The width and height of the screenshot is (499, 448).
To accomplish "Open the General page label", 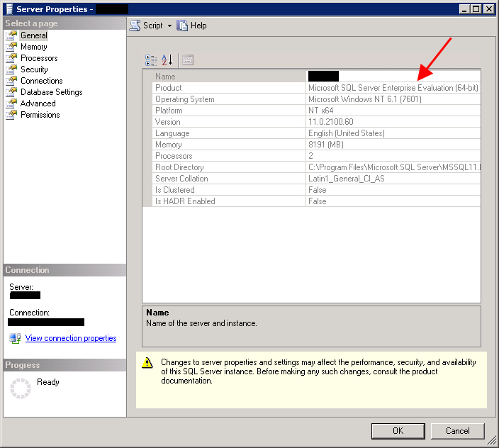I will click(34, 35).
